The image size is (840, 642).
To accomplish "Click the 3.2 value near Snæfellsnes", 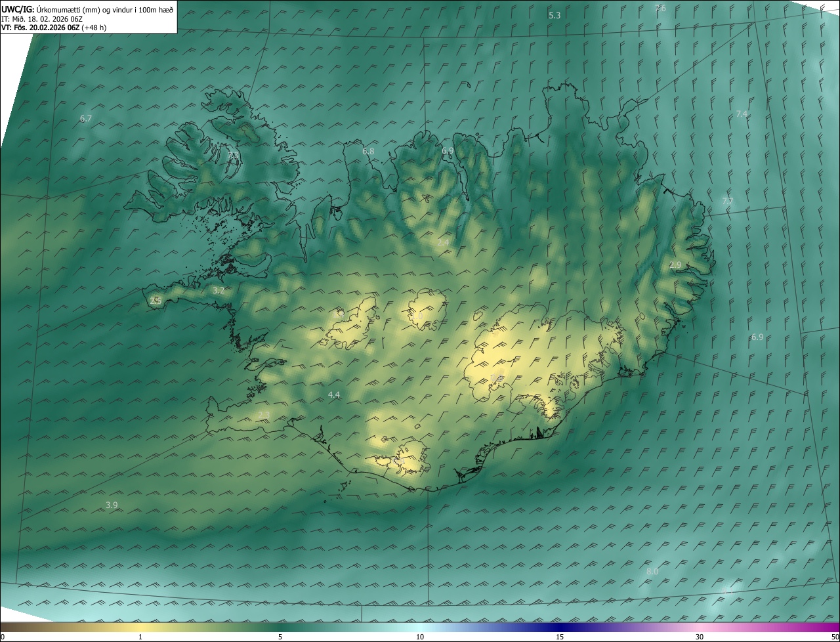I will pos(219,290).
